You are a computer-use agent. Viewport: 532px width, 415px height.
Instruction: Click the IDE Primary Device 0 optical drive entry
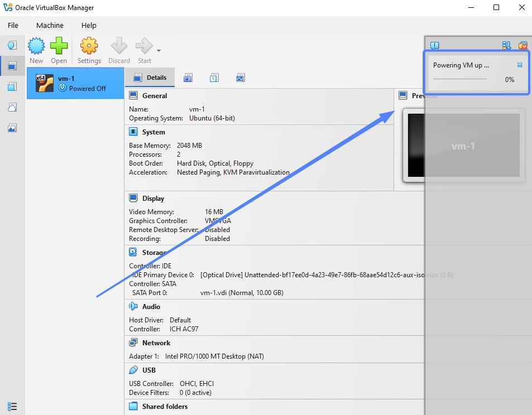(327, 274)
